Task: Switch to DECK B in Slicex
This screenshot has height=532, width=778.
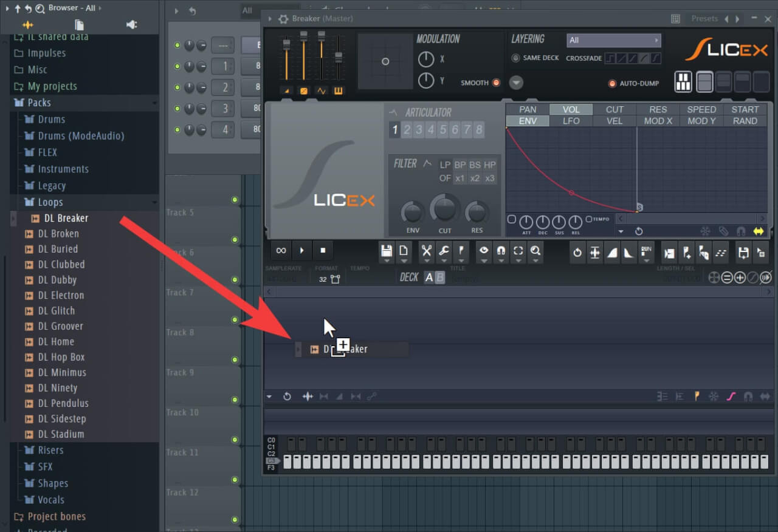Action: click(x=439, y=277)
